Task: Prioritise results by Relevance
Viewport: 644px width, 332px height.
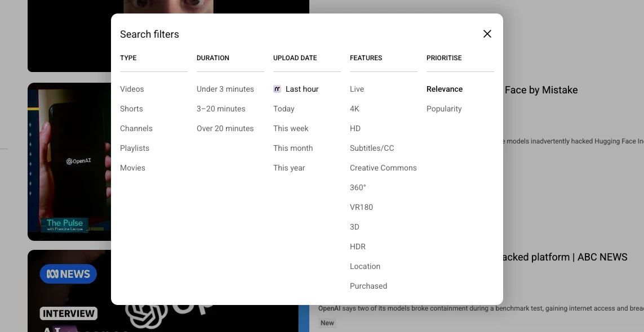Action: 445,89
